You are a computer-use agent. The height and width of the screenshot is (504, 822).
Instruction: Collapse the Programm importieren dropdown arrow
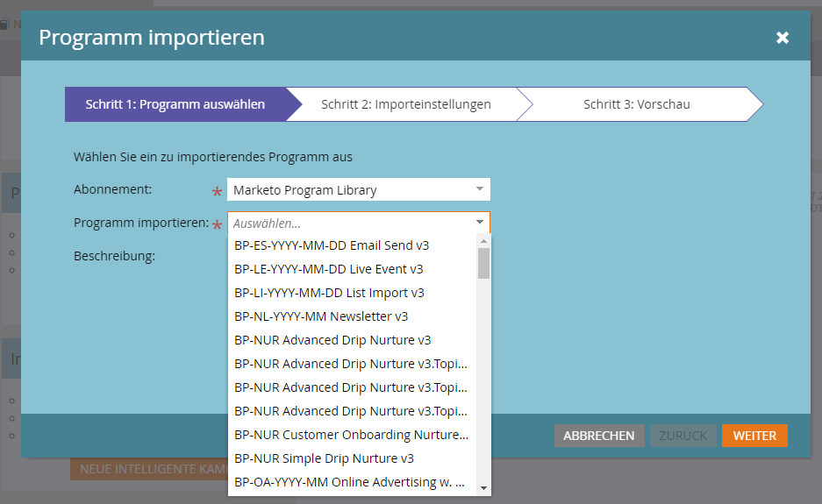479,223
